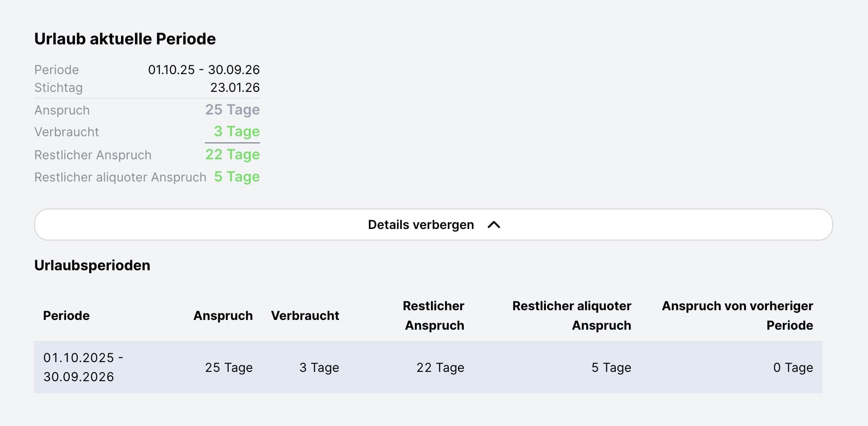Select the Restlicher Anspruch summary label

point(93,155)
